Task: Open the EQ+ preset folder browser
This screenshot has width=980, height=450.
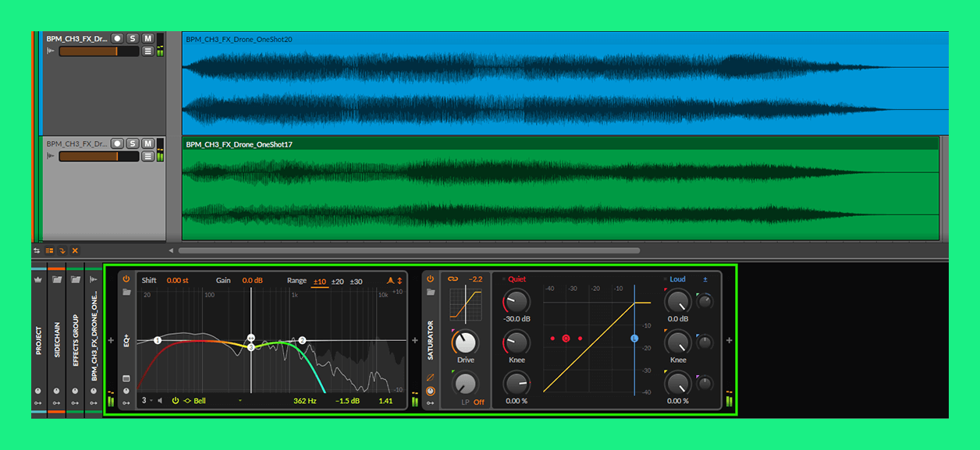Action: [x=126, y=292]
